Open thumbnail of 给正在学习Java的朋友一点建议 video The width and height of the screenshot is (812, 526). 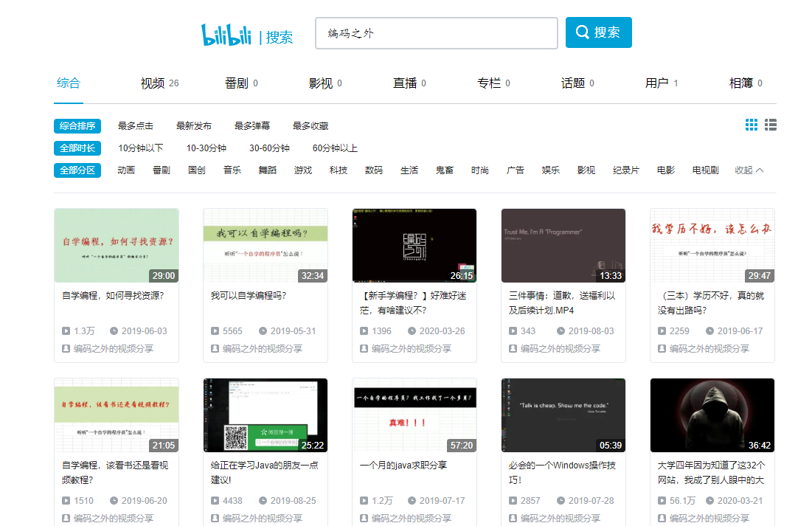pos(266,415)
